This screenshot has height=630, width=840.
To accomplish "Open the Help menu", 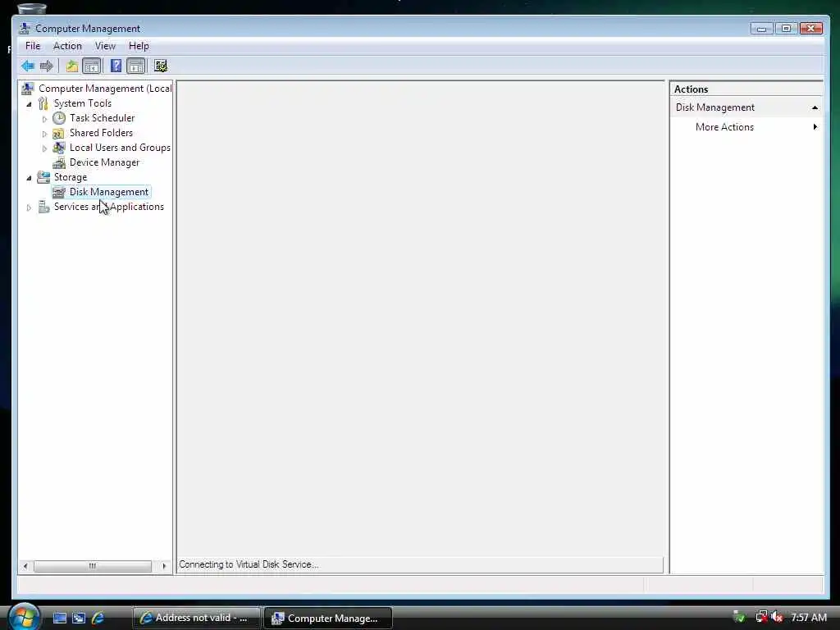I will (139, 46).
